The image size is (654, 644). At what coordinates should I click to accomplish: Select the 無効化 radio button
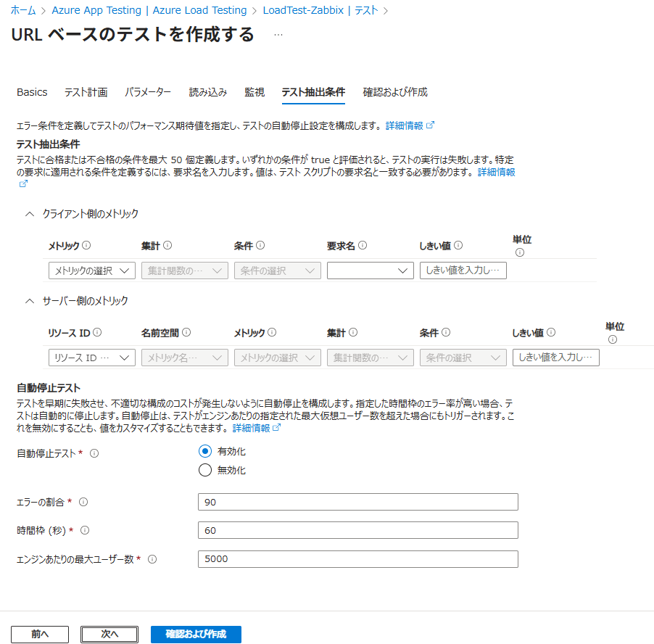pyautogui.click(x=205, y=470)
